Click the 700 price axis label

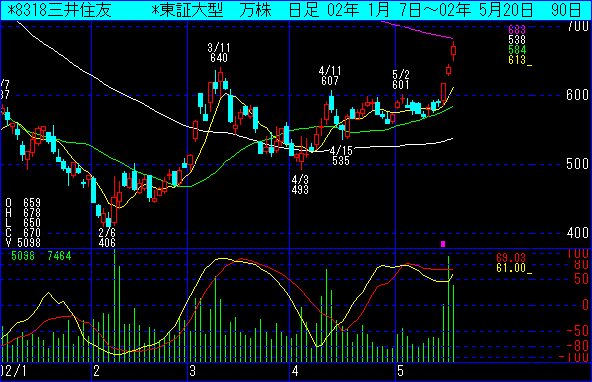point(578,26)
